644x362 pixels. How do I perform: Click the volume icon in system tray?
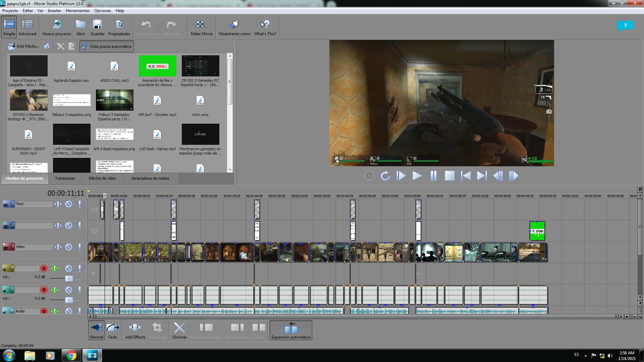click(610, 356)
